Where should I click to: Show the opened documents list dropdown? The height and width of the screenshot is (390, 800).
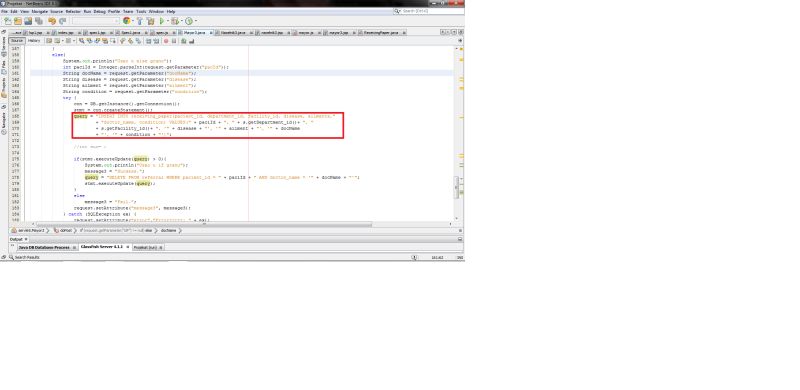click(x=454, y=32)
